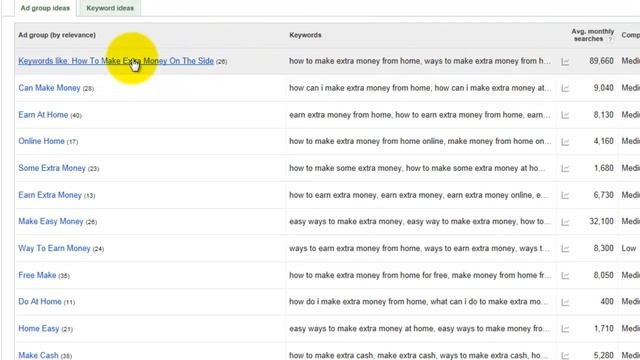This screenshot has width=640, height=360.
Task: Click keywords text starting 'how can i make extra money'
Action: tap(420, 88)
